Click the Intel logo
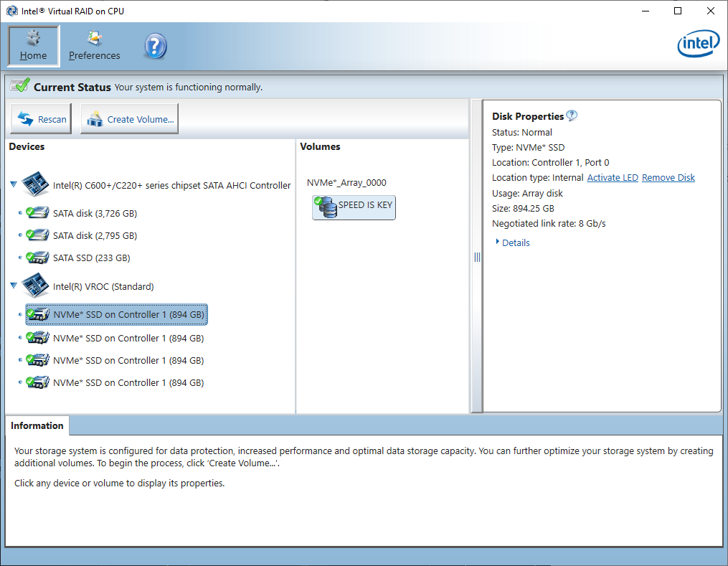This screenshot has width=728, height=566. (x=698, y=46)
